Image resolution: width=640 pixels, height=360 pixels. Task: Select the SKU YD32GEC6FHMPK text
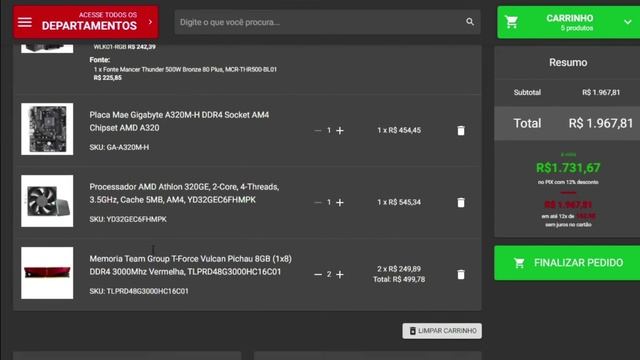[x=128, y=219]
